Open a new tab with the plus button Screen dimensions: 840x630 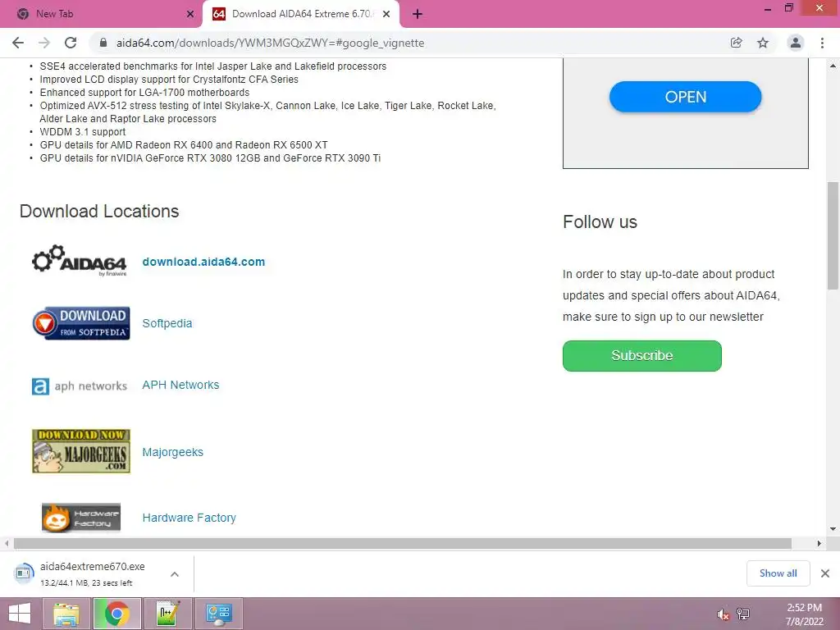pyautogui.click(x=418, y=15)
